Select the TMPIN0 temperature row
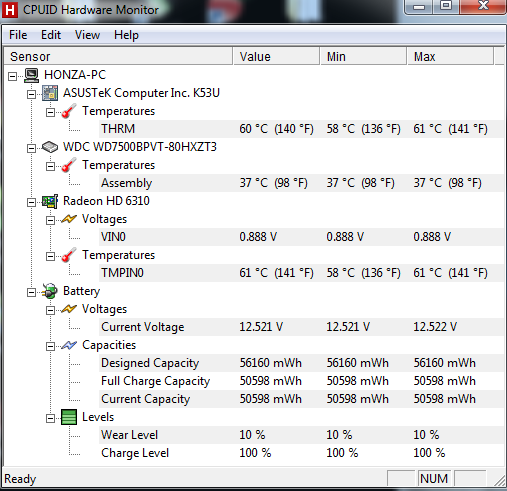Image resolution: width=507 pixels, height=491 pixels. click(301, 273)
